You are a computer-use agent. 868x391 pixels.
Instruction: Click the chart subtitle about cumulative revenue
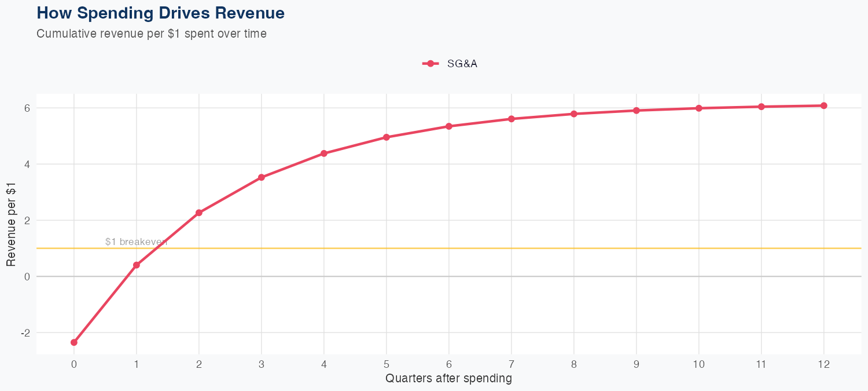[x=152, y=34]
